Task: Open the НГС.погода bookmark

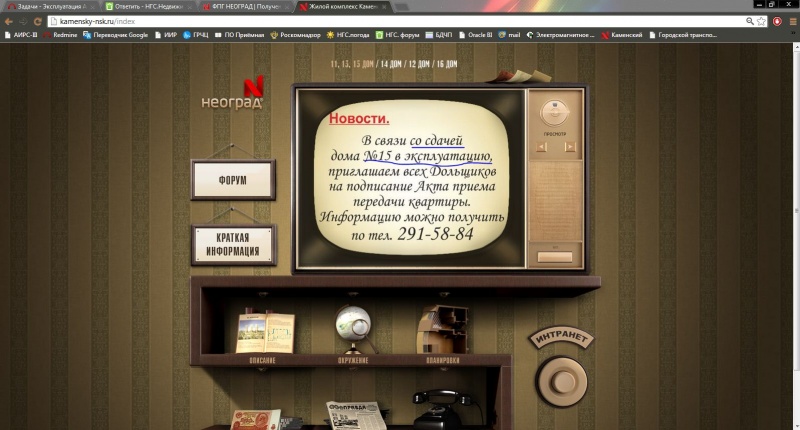Action: pos(348,35)
